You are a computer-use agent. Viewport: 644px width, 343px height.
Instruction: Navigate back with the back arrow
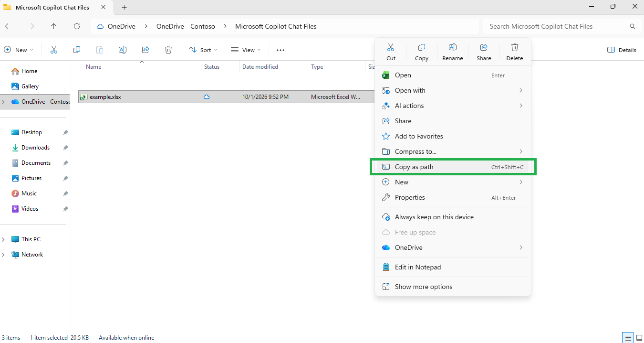(8, 26)
